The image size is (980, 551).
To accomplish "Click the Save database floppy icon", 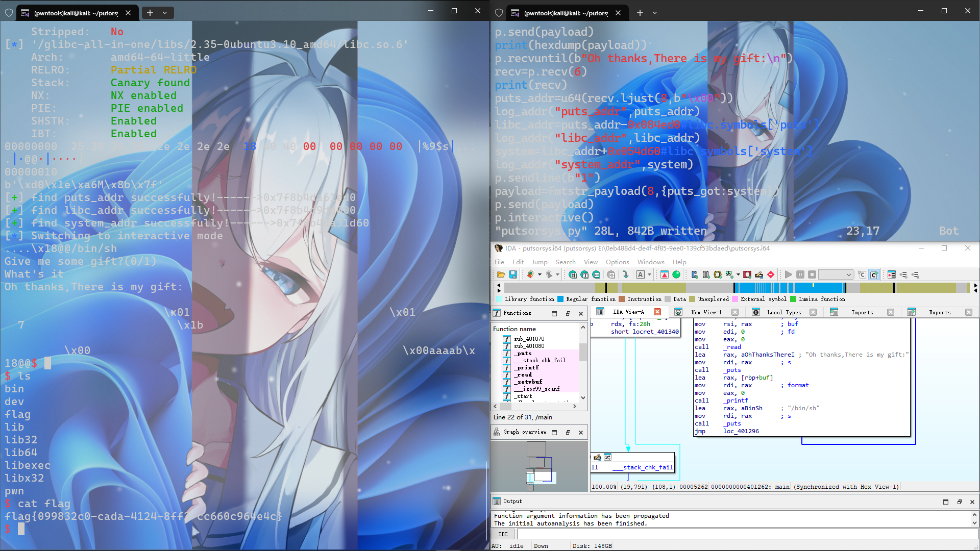I will 513,274.
